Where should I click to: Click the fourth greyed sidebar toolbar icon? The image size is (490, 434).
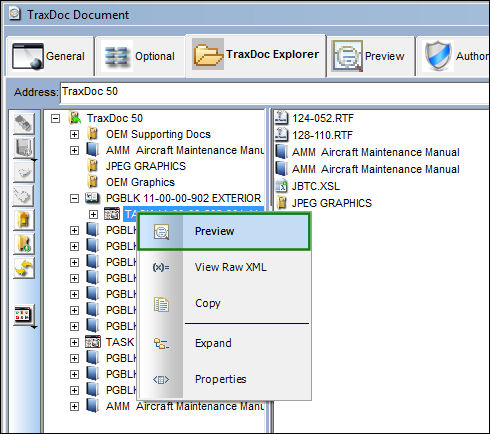pyautogui.click(x=24, y=196)
